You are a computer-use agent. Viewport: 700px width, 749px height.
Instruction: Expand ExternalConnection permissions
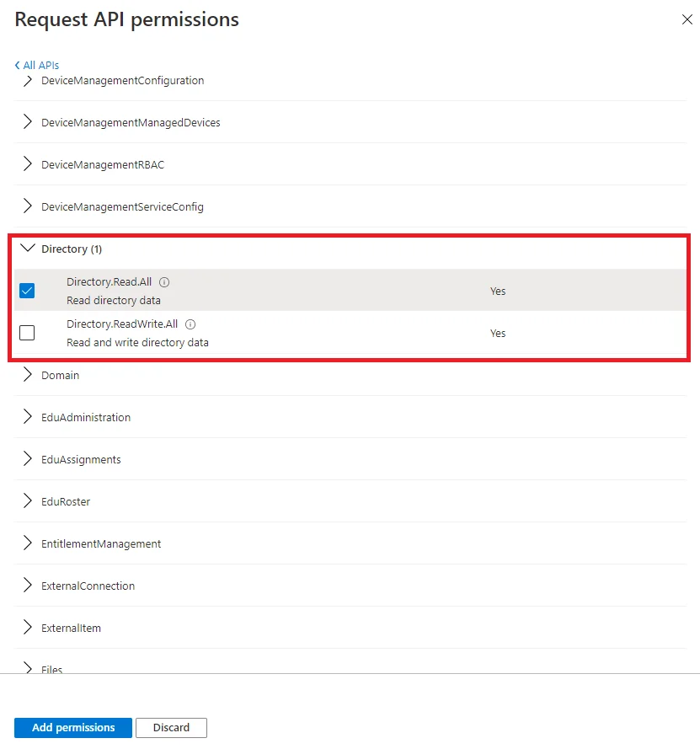click(x=27, y=586)
